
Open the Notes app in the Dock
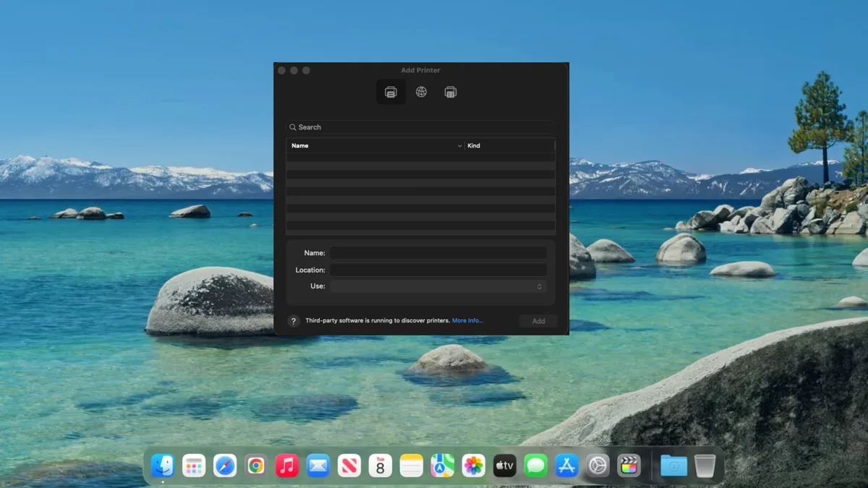(x=412, y=466)
